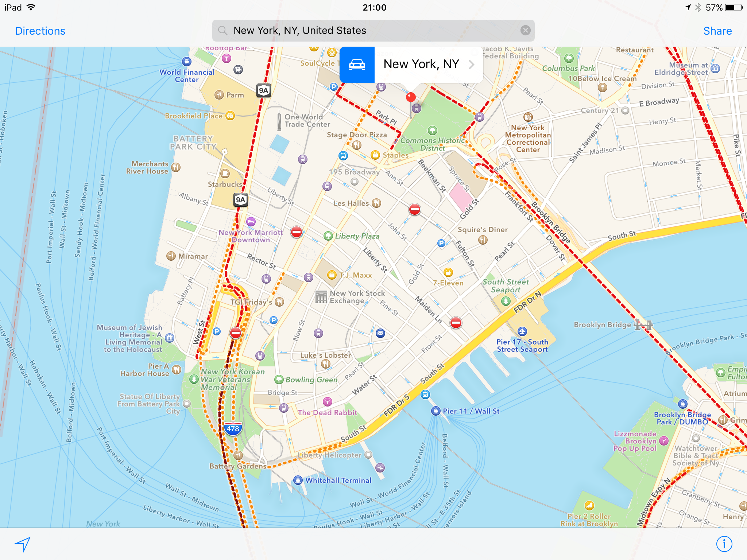Select the Liberty Plaza park icon
The image size is (747, 560).
pyautogui.click(x=328, y=236)
